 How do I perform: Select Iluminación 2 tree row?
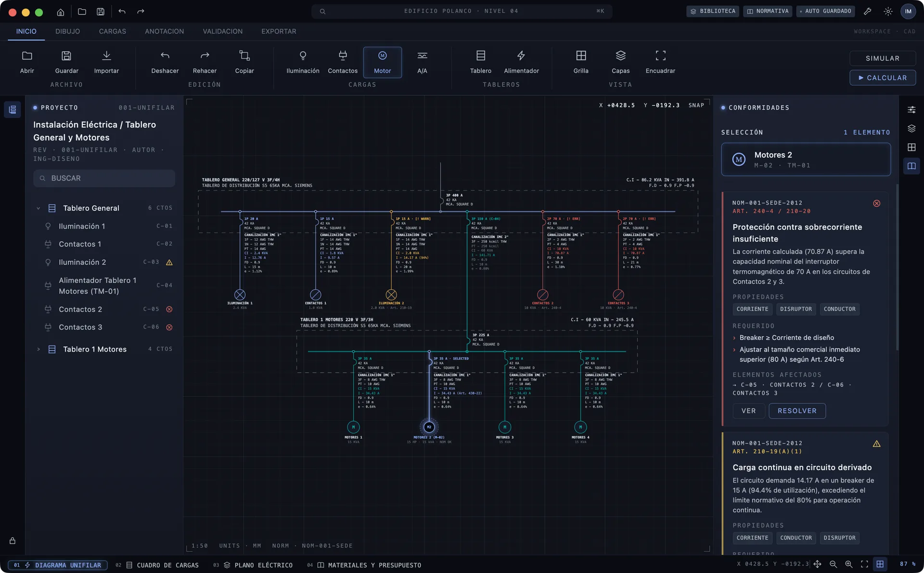pos(104,263)
